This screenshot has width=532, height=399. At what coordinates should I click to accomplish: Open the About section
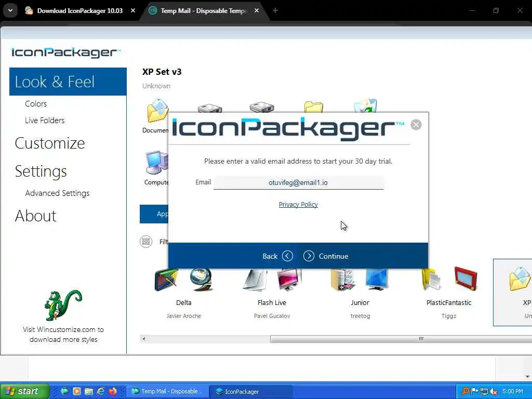[x=36, y=216]
